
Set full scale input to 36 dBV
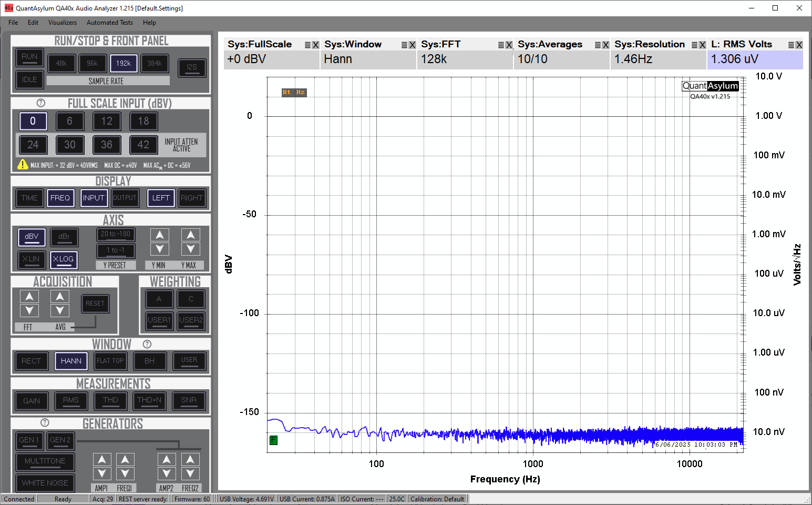coord(107,145)
